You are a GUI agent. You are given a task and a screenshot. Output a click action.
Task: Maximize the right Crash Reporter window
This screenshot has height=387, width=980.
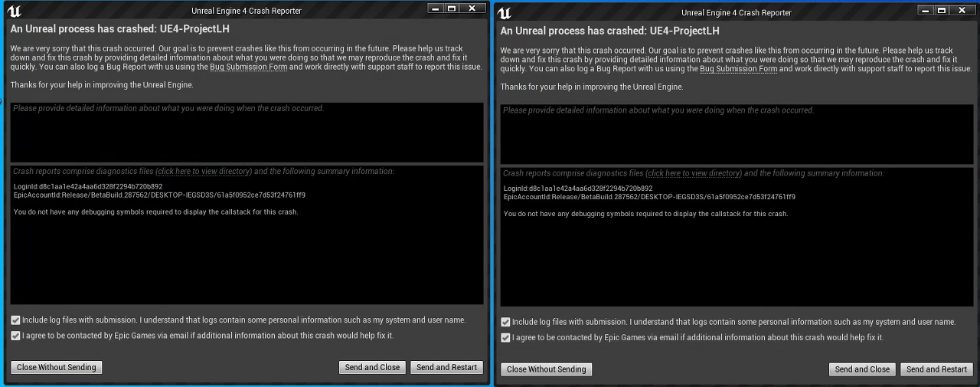pos(942,10)
